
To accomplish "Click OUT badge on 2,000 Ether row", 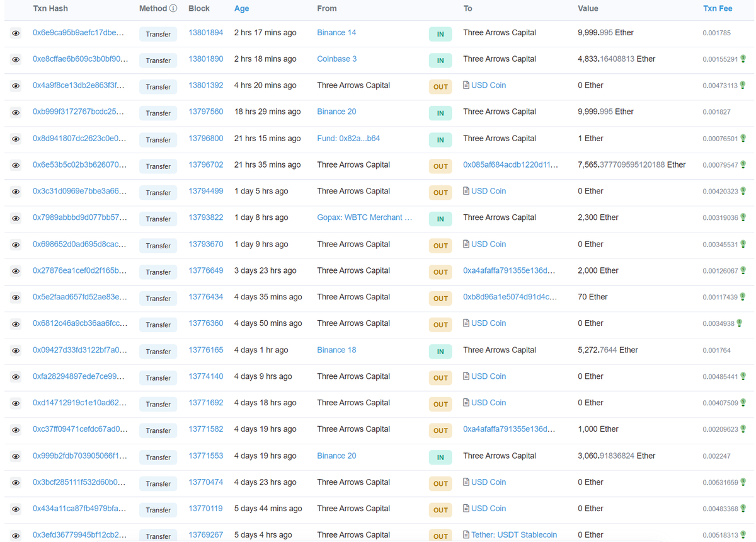I will click(440, 272).
